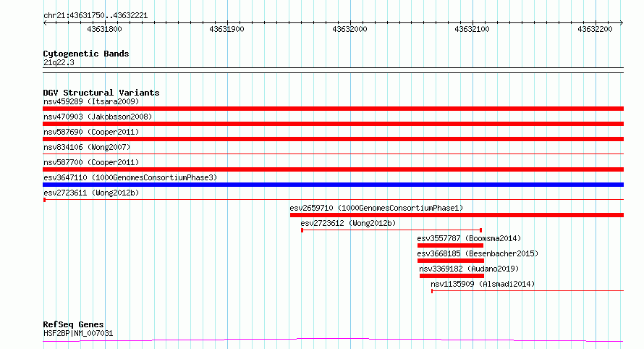Open variant esv2723612 (Wong2012b) label
644x349 pixels.
point(348,223)
